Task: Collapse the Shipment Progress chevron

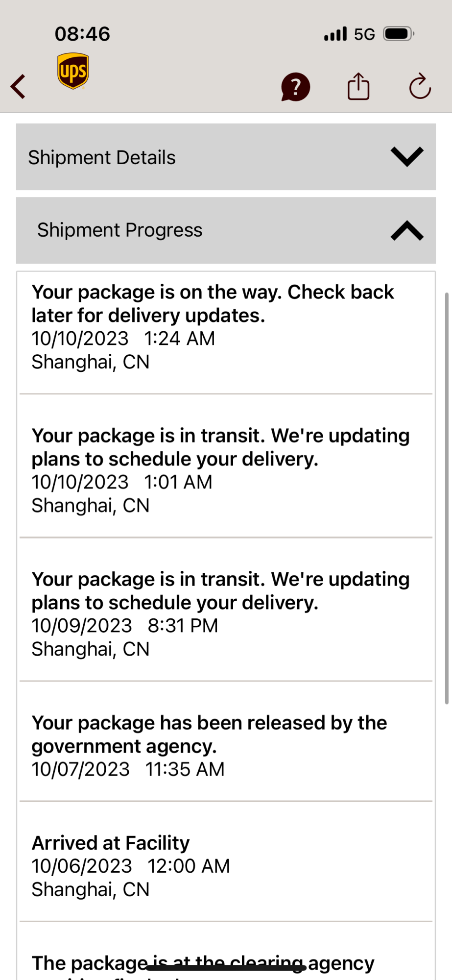Action: coord(407,230)
